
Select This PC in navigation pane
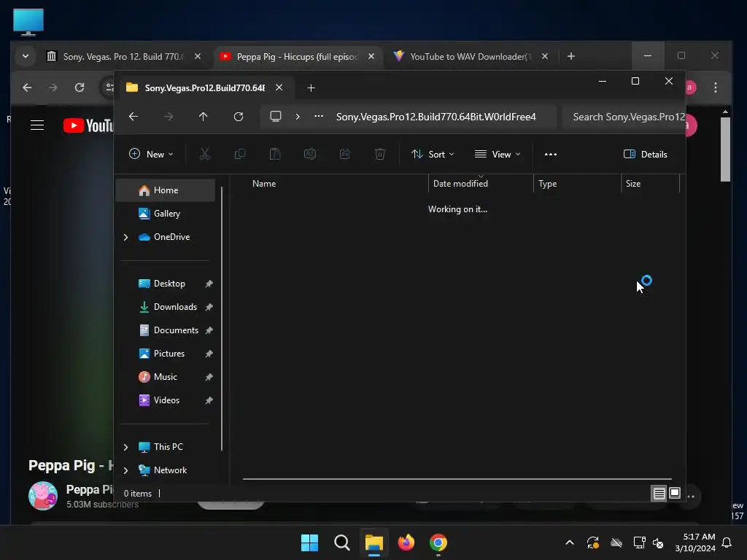click(x=168, y=447)
